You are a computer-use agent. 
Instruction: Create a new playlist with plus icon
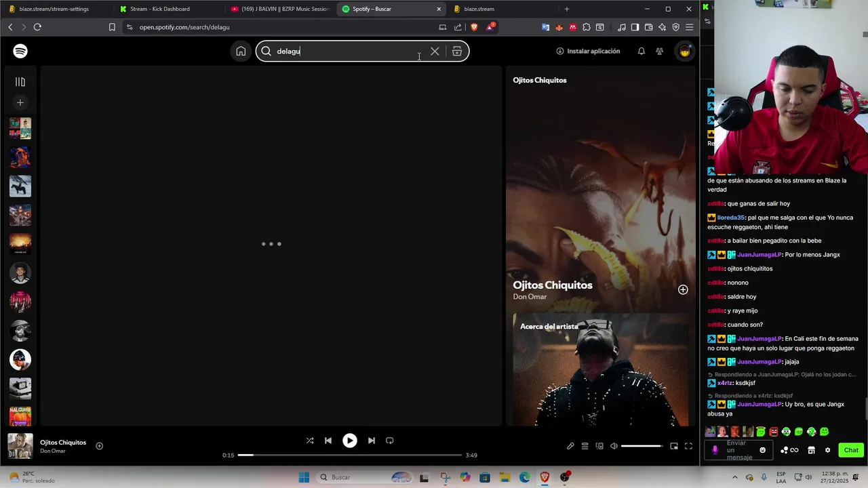(x=20, y=102)
